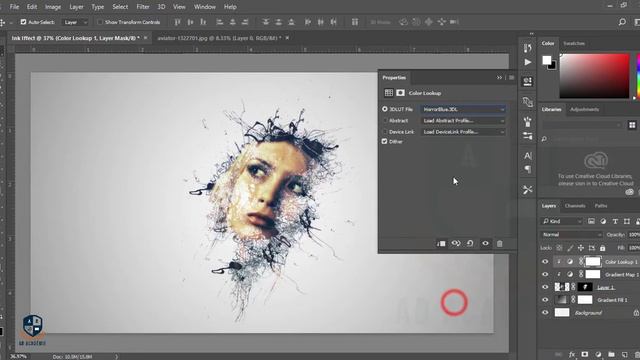Viewport: 640px width, 360px height.
Task: Add a layer style with fx icon
Action: click(x=572, y=354)
